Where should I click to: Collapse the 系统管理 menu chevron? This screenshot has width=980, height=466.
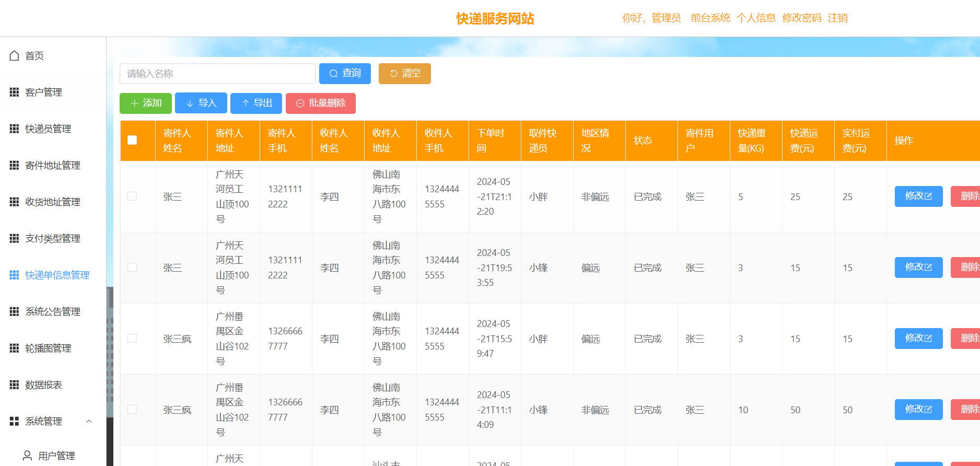[x=89, y=421]
